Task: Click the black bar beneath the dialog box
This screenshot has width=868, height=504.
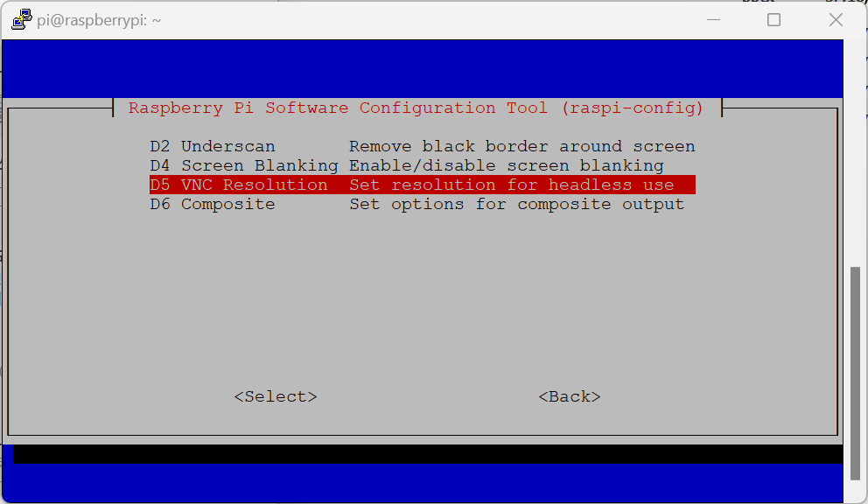Action: (427, 454)
